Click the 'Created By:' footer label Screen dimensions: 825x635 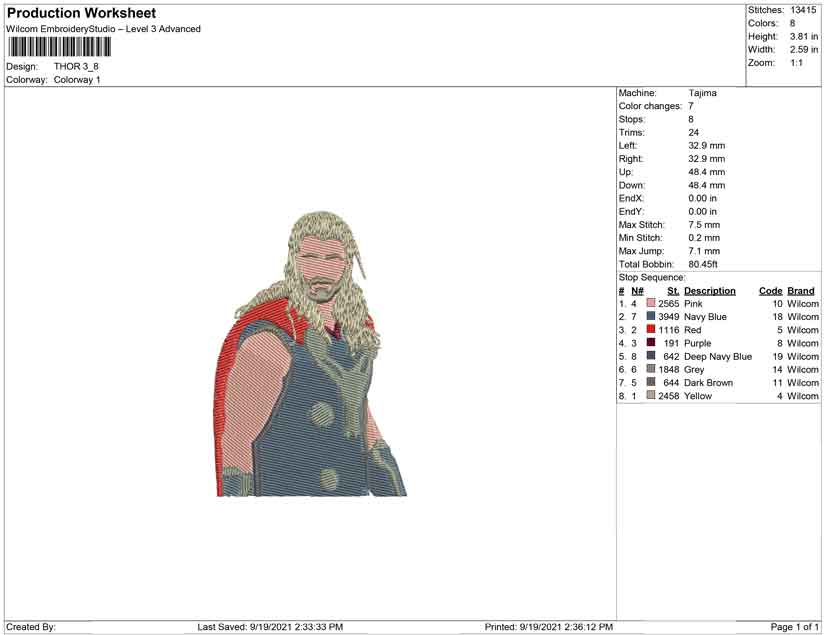(31, 627)
